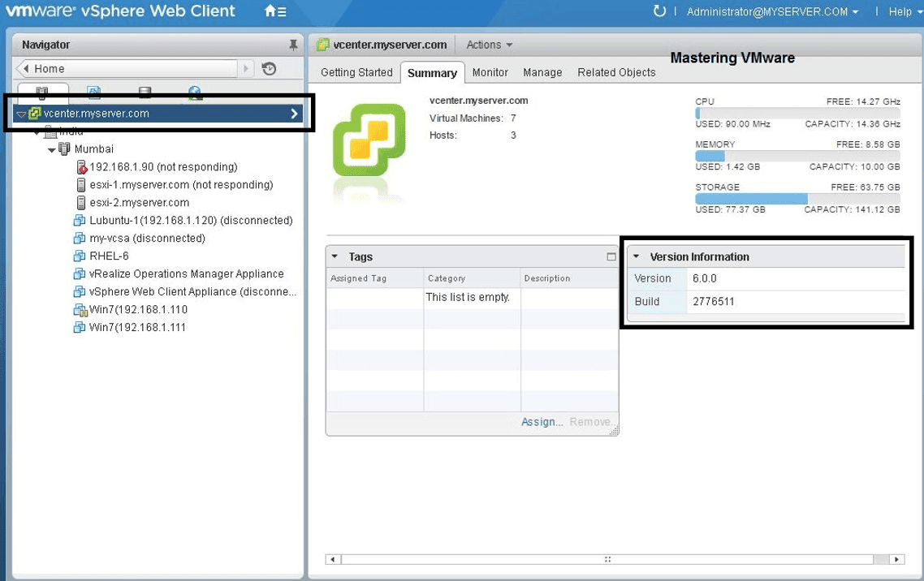
Task: Pin the Navigator panel
Action: tap(293, 45)
